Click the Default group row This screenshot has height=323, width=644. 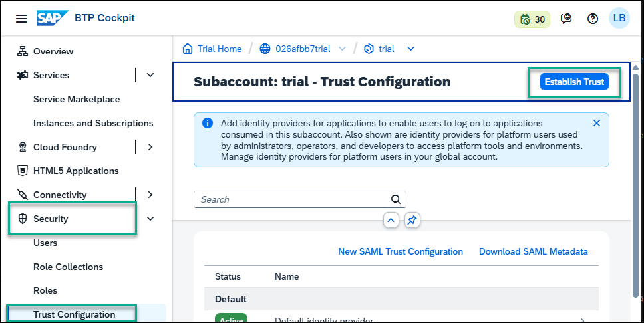click(401, 299)
